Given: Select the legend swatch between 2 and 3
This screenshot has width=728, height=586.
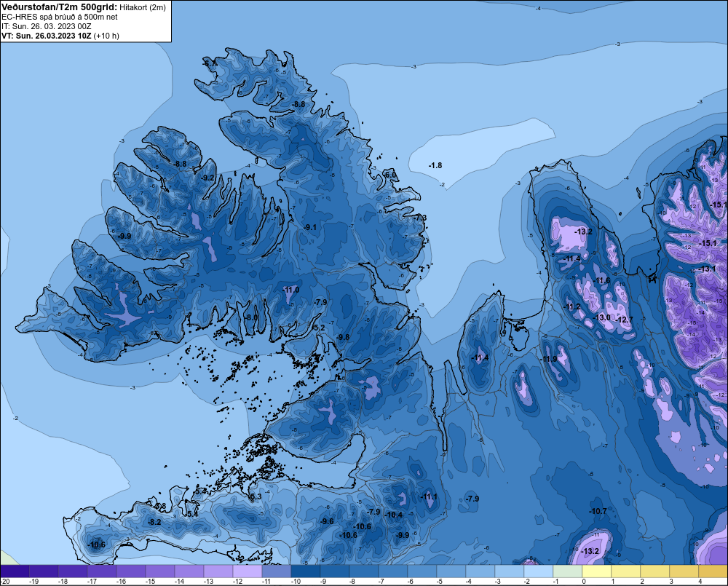Looking at the screenshot, I should tap(654, 571).
